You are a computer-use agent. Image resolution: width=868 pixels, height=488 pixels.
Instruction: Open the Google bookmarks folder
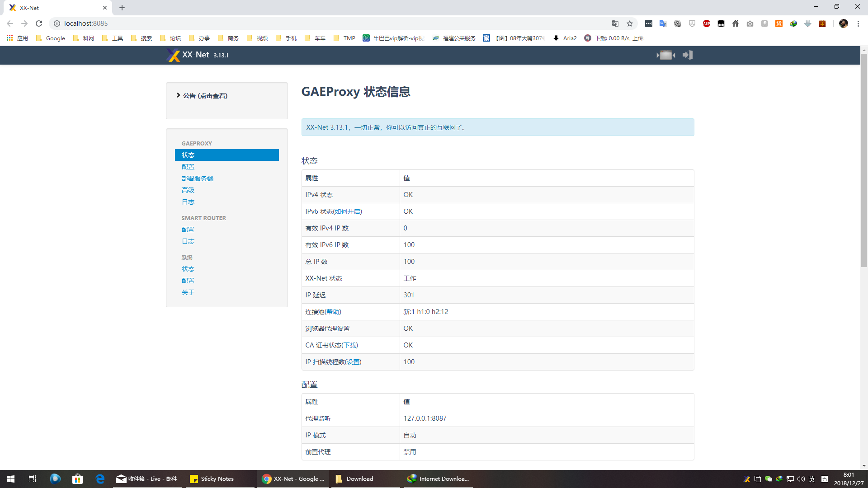(x=51, y=38)
